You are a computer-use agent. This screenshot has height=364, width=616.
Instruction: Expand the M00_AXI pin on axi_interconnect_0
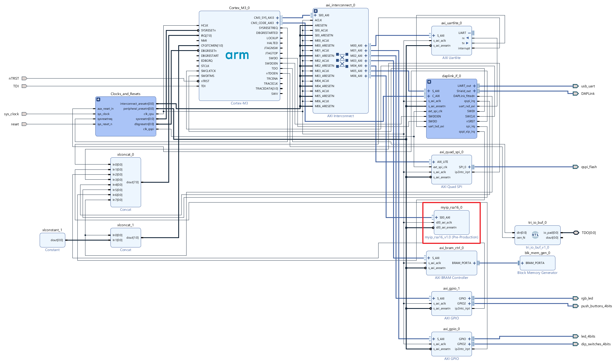[366, 45]
